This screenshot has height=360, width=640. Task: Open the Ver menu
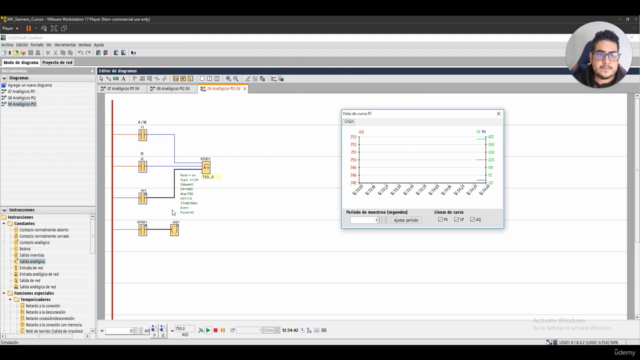49,45
